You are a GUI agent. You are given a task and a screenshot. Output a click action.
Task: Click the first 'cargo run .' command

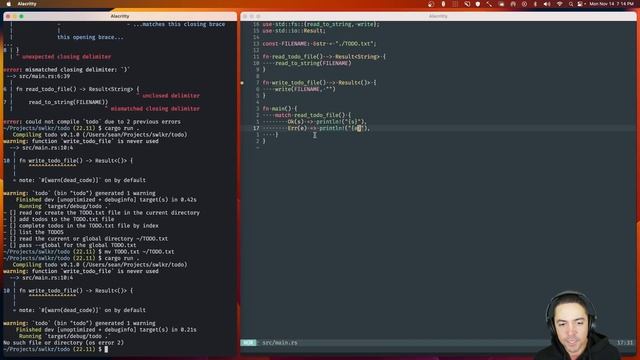point(122,128)
